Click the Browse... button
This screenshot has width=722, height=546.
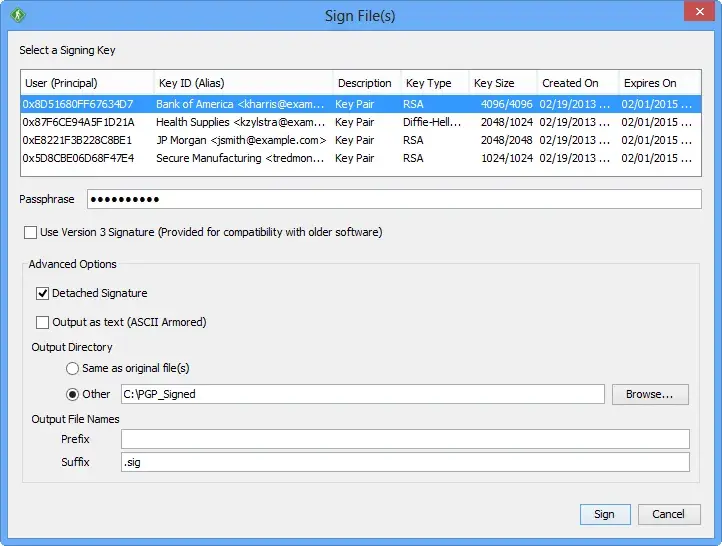click(x=650, y=395)
